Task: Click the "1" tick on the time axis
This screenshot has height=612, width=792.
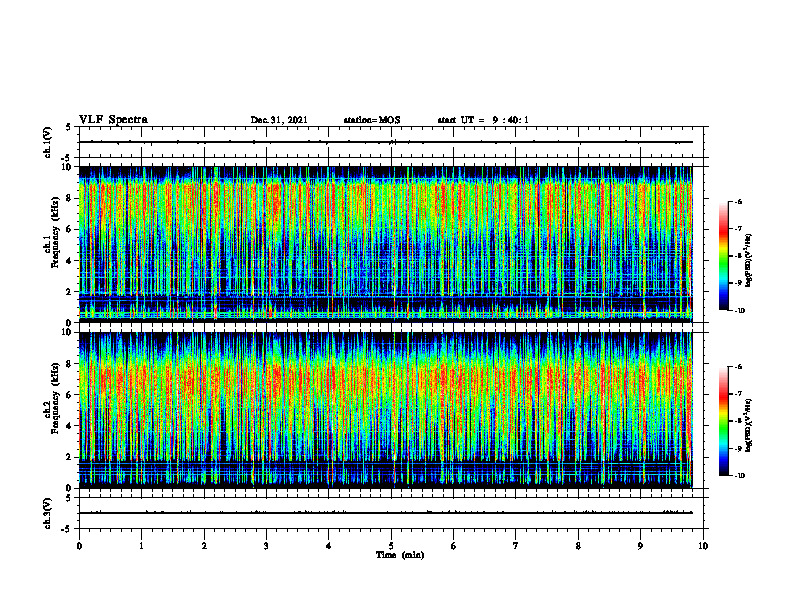Action: [x=141, y=546]
